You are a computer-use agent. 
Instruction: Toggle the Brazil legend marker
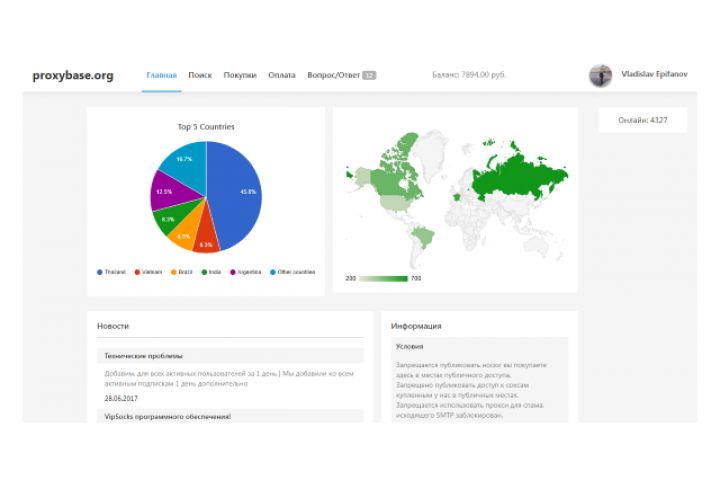coord(174,272)
